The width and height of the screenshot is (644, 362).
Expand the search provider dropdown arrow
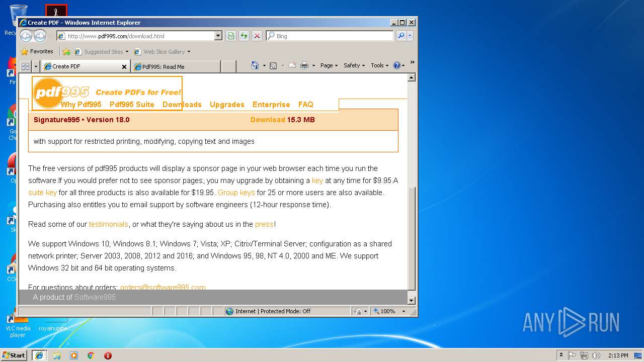[410, 36]
